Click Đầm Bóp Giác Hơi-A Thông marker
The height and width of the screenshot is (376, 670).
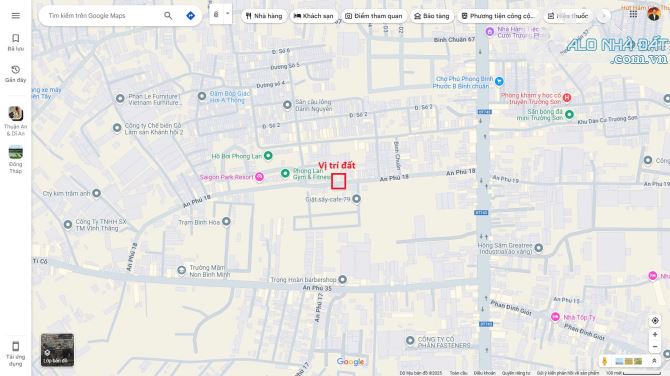coord(202,96)
